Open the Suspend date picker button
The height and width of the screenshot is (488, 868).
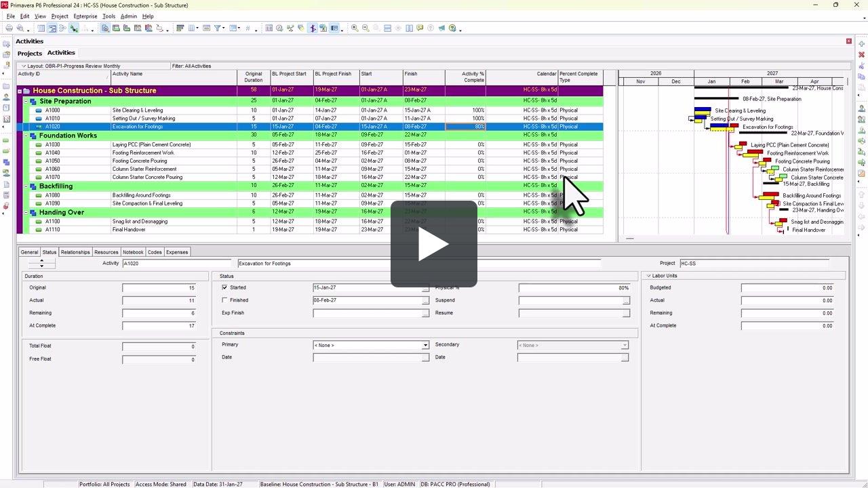tap(626, 301)
